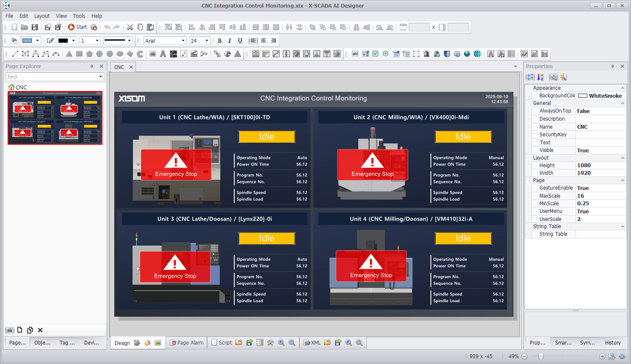Insert a text box 'abl' control
This screenshot has height=364, width=631.
point(355,54)
